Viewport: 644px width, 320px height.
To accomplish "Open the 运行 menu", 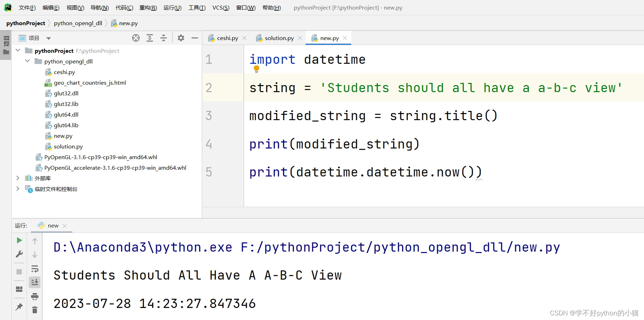I will (x=172, y=7).
